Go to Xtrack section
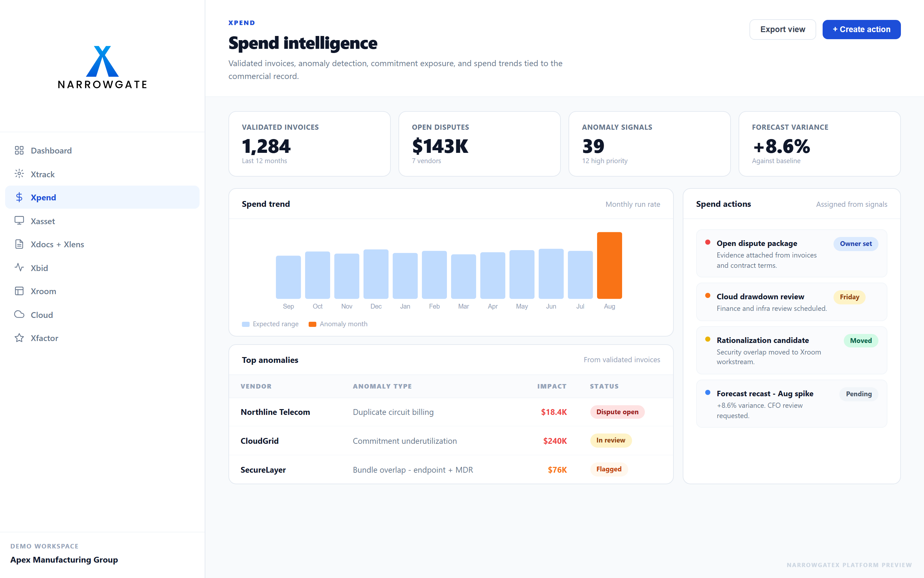The height and width of the screenshot is (578, 924). [x=102, y=174]
